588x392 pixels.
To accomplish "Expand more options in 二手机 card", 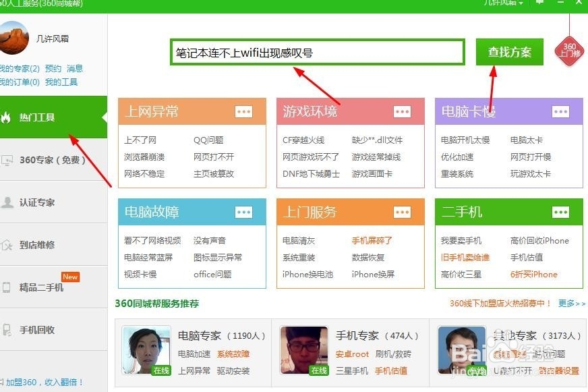I will pyautogui.click(x=560, y=213).
